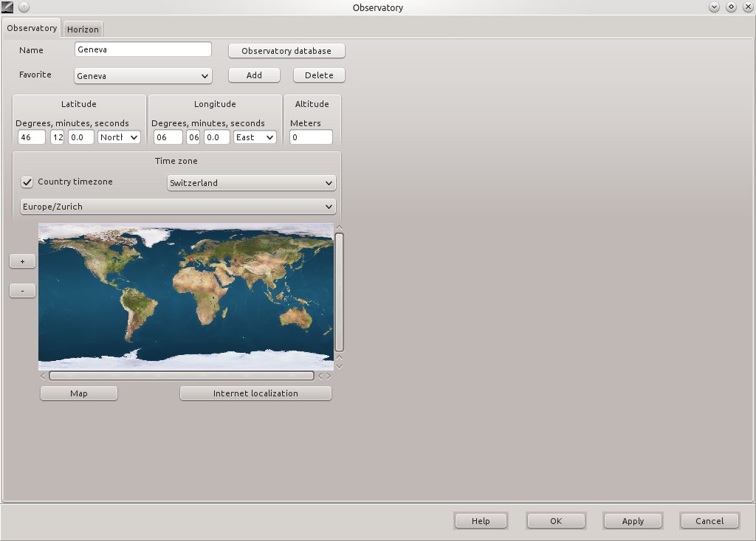Apply the observatory settings
Viewport: 756px width, 541px height.
(633, 521)
